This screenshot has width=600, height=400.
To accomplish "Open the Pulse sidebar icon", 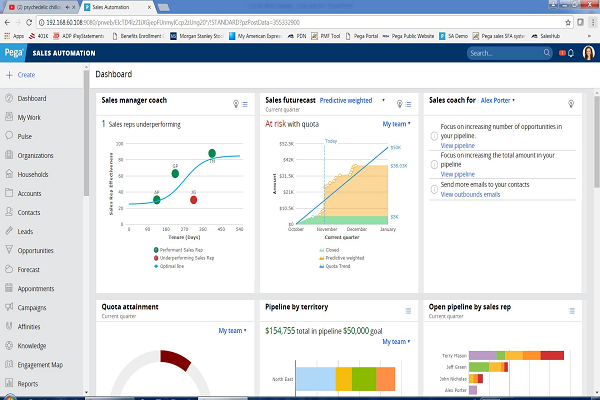I will tap(9, 136).
